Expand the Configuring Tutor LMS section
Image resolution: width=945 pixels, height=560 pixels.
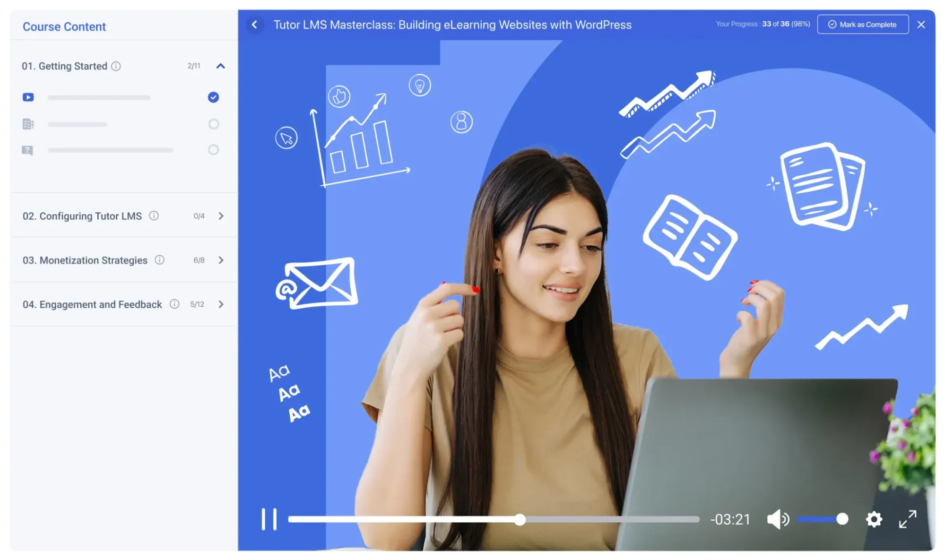tap(221, 215)
